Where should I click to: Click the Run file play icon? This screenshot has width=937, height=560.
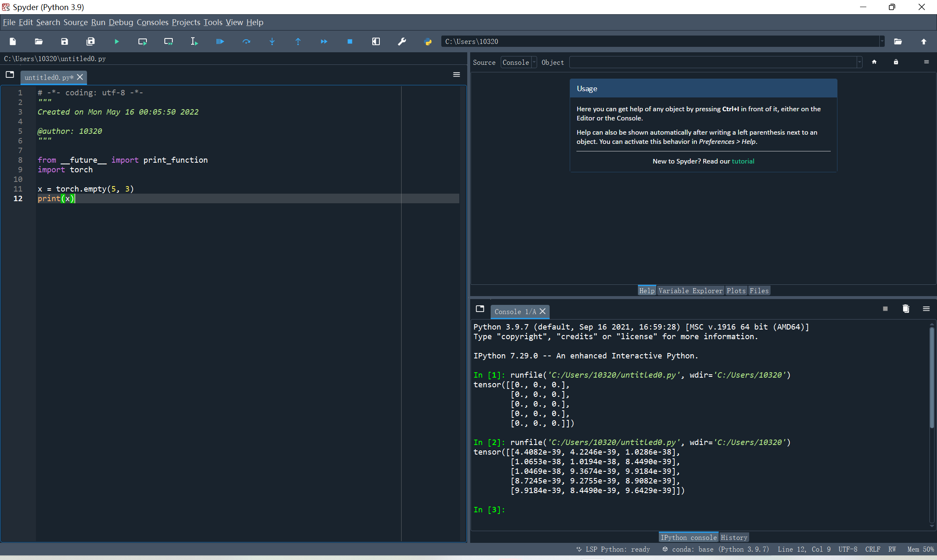coord(117,41)
